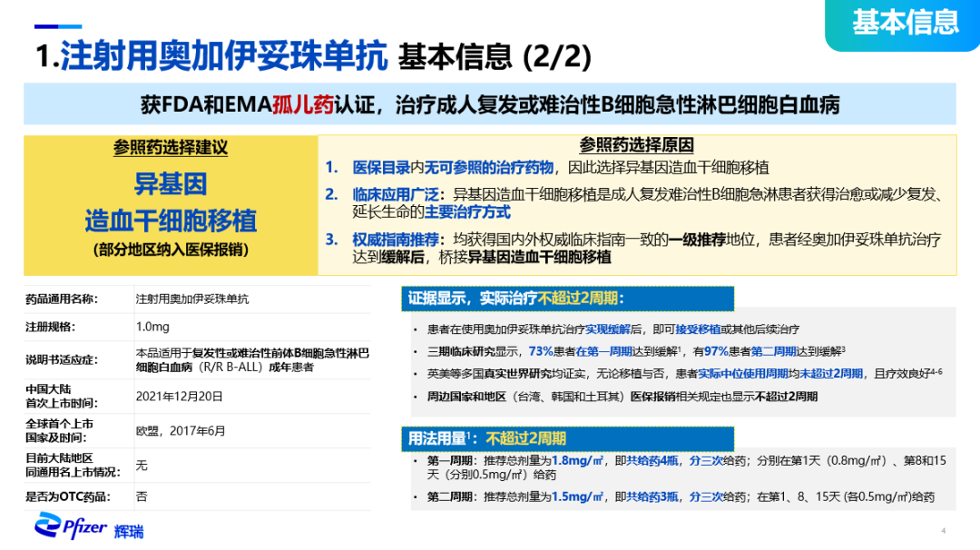Click the Pfizer logo icon

coord(53,525)
